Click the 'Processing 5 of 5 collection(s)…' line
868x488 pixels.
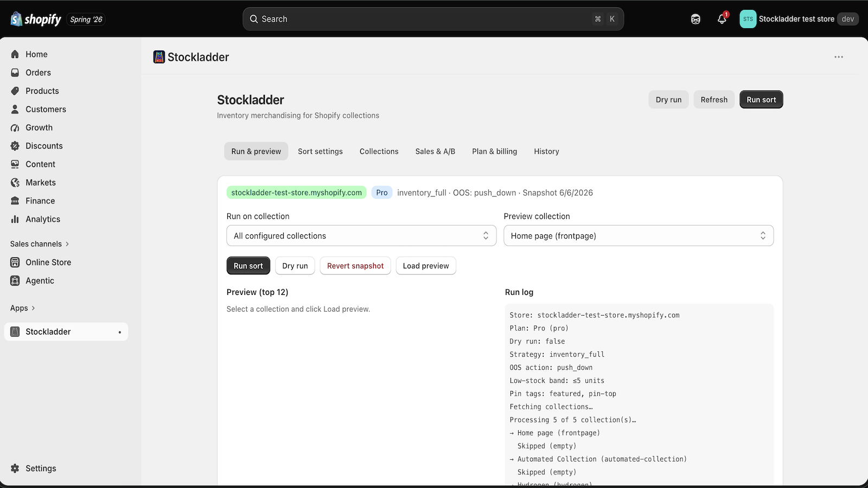(573, 420)
